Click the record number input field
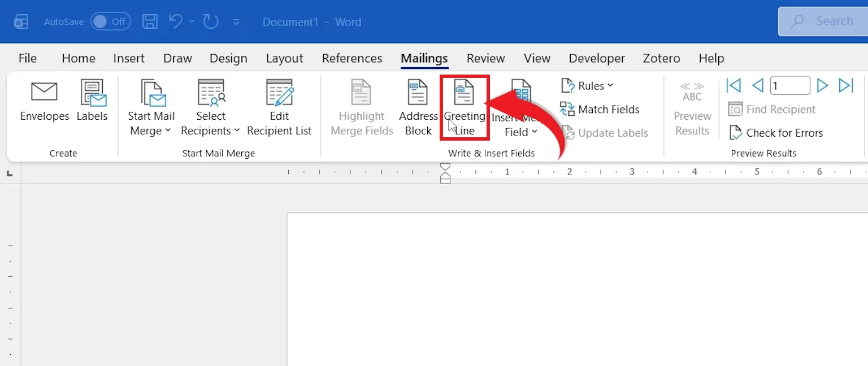This screenshot has height=366, width=868. 790,86
